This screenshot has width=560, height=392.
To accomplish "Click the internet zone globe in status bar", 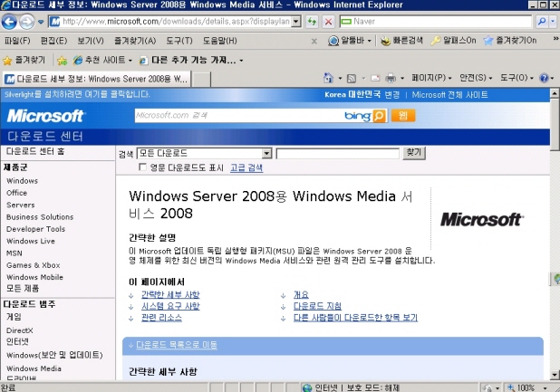I will click(x=307, y=387).
